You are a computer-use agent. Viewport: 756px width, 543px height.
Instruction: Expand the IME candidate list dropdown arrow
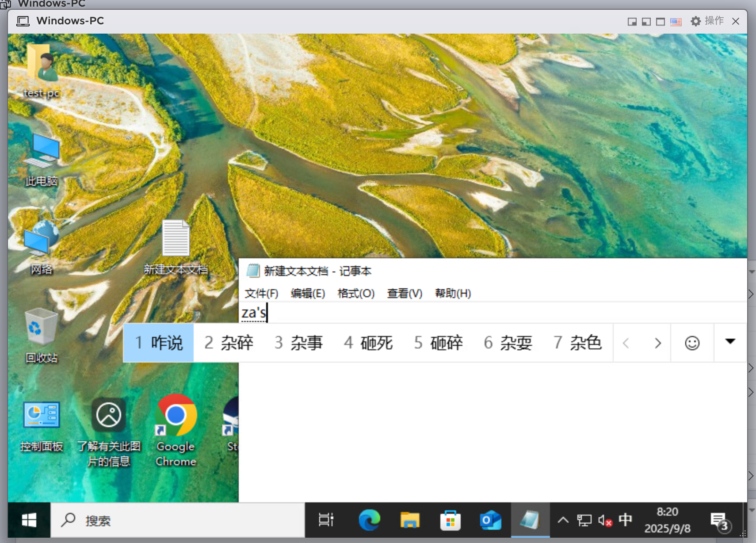click(x=730, y=341)
